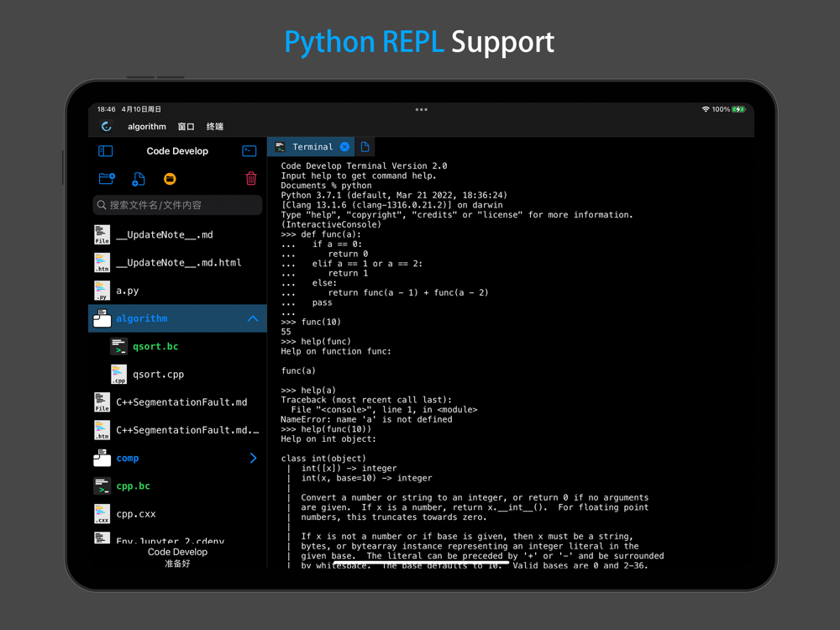
Task: Open a new document tab icon
Action: [x=365, y=147]
